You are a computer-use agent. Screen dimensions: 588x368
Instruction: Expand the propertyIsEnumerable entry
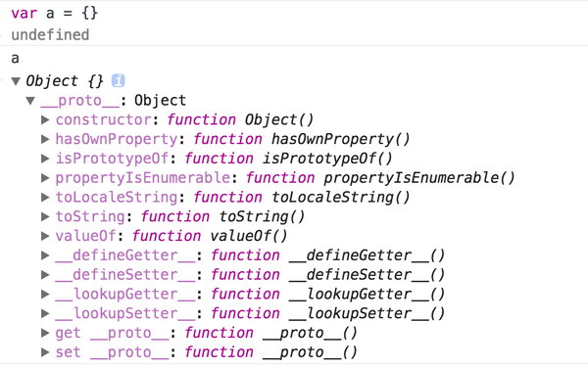(45, 178)
